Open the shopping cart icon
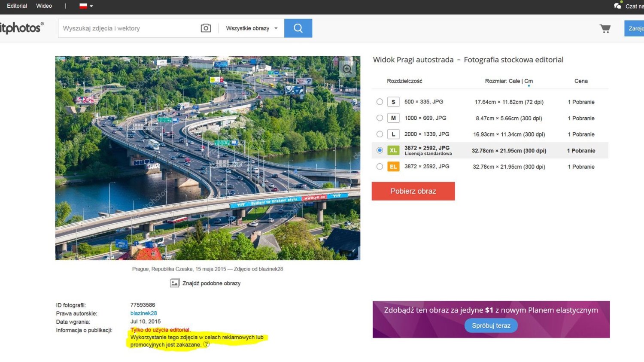644x362 pixels. click(x=605, y=29)
